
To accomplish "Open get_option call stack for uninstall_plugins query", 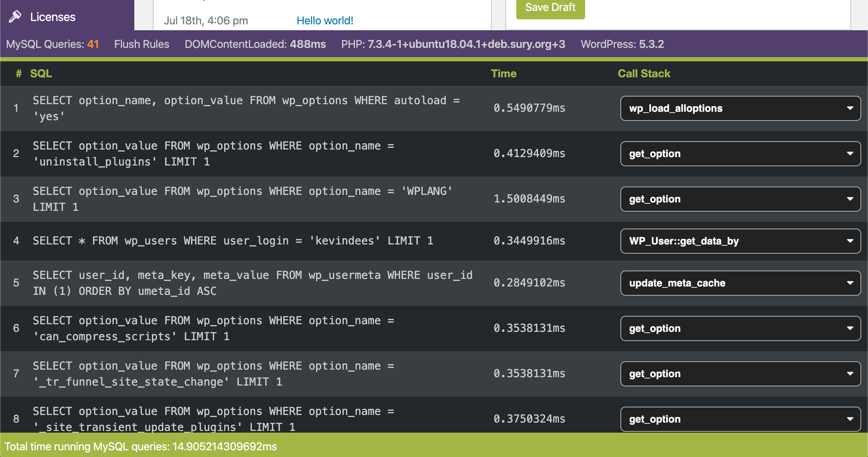I will tap(740, 154).
